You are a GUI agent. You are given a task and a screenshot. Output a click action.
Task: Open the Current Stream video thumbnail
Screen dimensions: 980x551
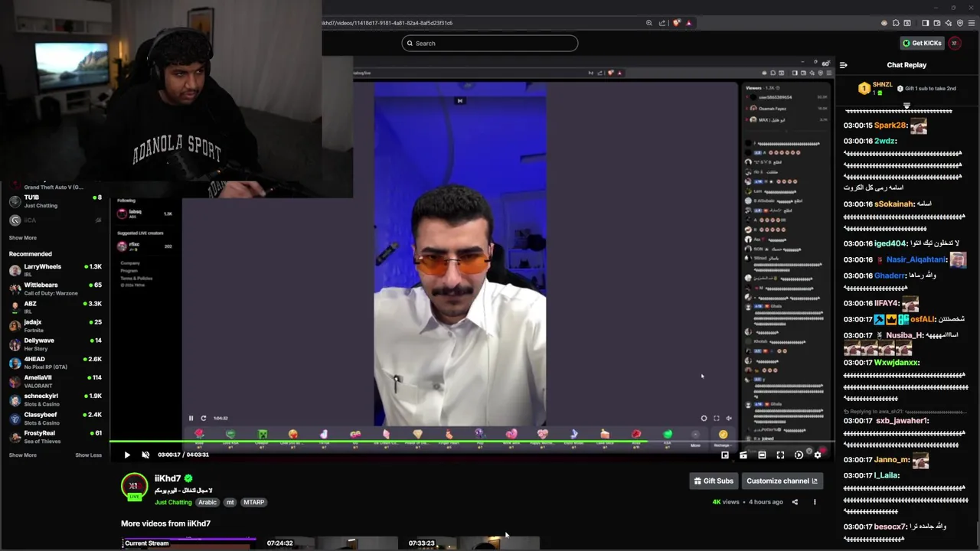[x=189, y=543]
